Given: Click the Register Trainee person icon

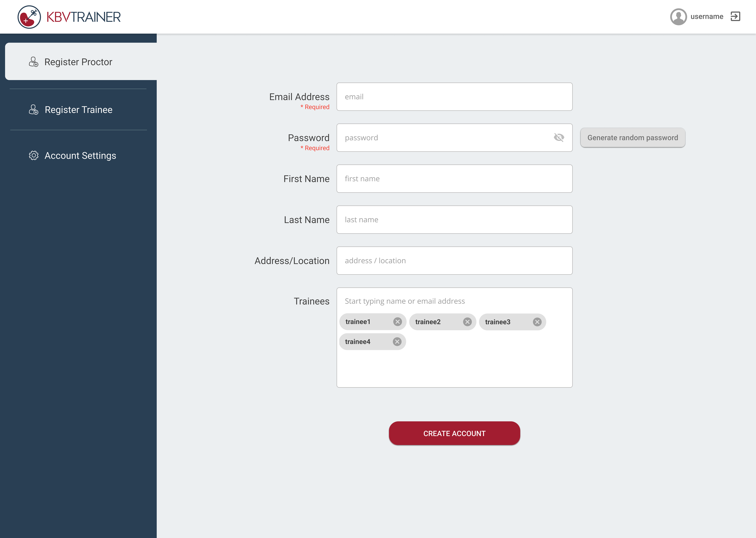Looking at the screenshot, I should [x=33, y=110].
